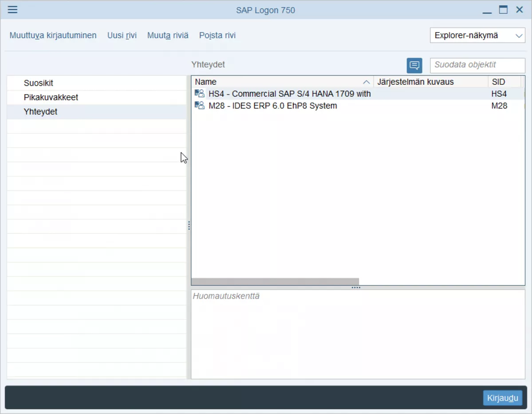Open the hamburger menu icon
Image resolution: width=532 pixels, height=414 pixels.
coord(12,9)
